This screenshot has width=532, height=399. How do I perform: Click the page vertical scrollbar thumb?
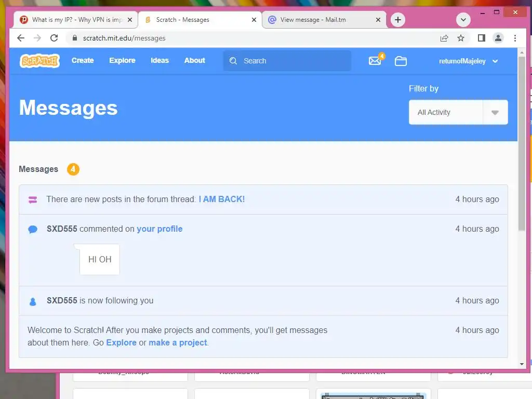point(522,144)
